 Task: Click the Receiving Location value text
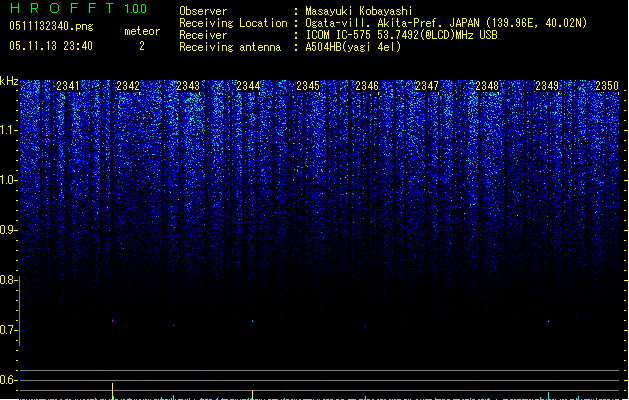tap(446, 23)
